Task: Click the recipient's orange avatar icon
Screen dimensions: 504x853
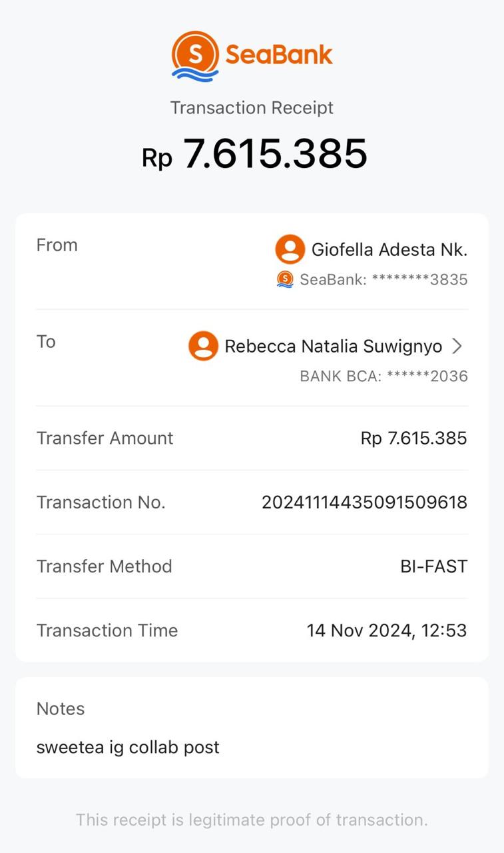Action: 203,347
